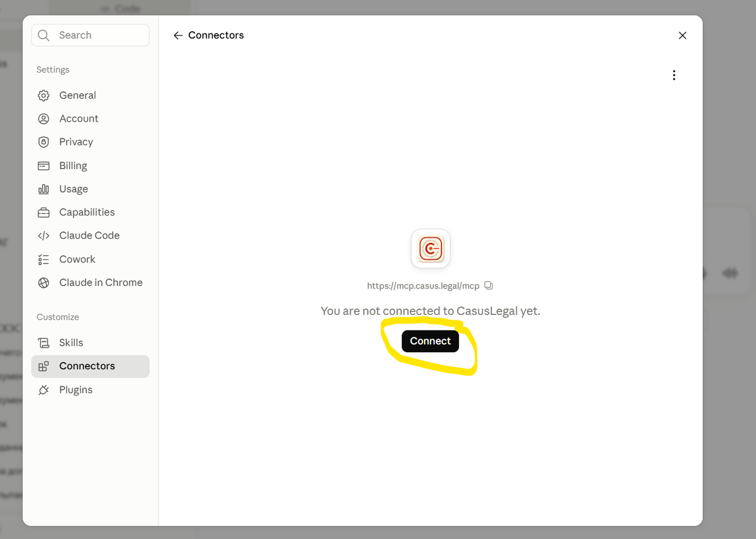Image resolution: width=756 pixels, height=539 pixels.
Task: Click "You are not connected to CasusLegal yet."
Action: click(431, 311)
